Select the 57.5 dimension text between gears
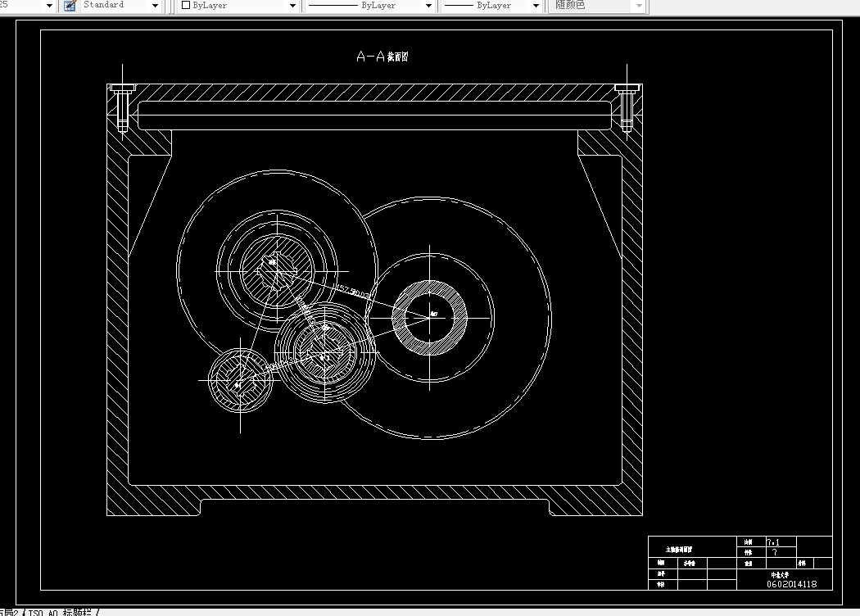860x616 pixels. [353, 292]
